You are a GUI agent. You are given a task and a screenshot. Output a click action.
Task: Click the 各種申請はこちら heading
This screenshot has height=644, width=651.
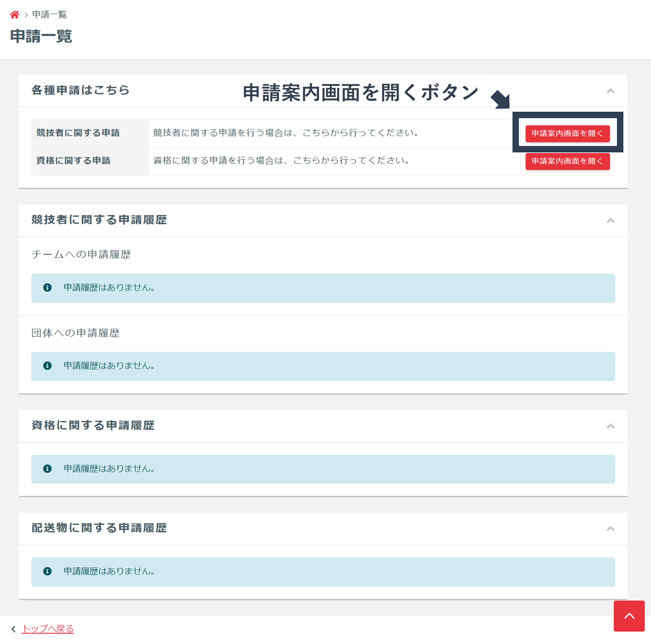pos(81,90)
